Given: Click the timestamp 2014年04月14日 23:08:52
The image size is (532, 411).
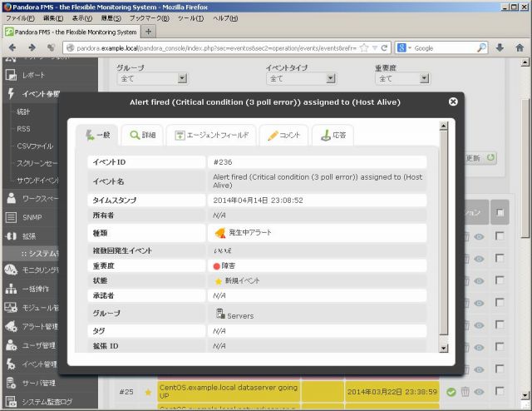Looking at the screenshot, I should pos(258,201).
